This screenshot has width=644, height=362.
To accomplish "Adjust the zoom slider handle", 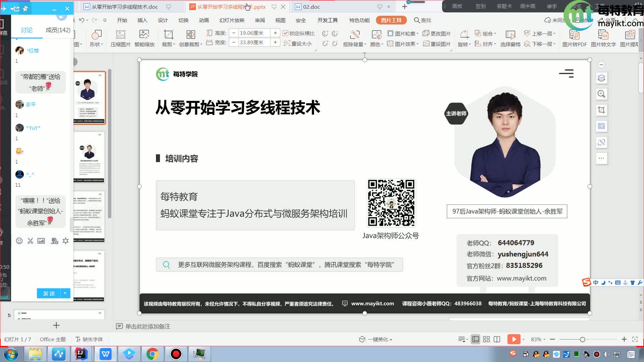I will click(583, 340).
